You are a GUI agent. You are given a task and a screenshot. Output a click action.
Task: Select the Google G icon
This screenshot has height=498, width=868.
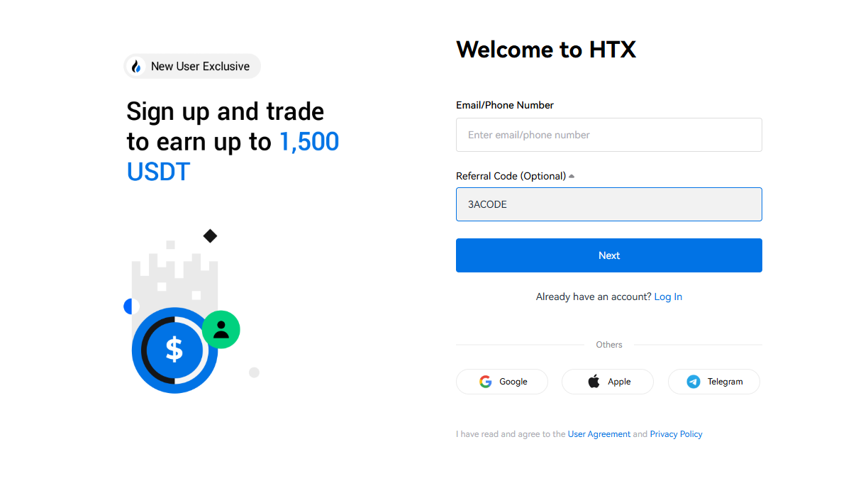click(x=484, y=381)
